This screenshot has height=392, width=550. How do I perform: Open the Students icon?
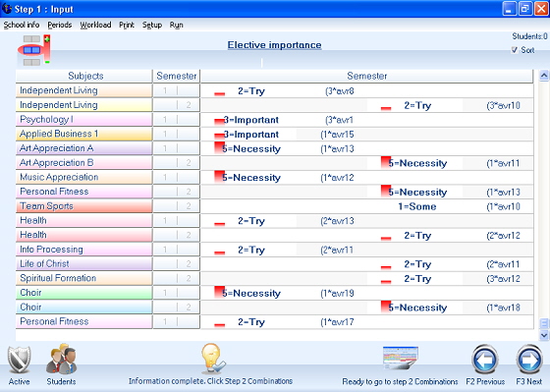click(x=61, y=359)
